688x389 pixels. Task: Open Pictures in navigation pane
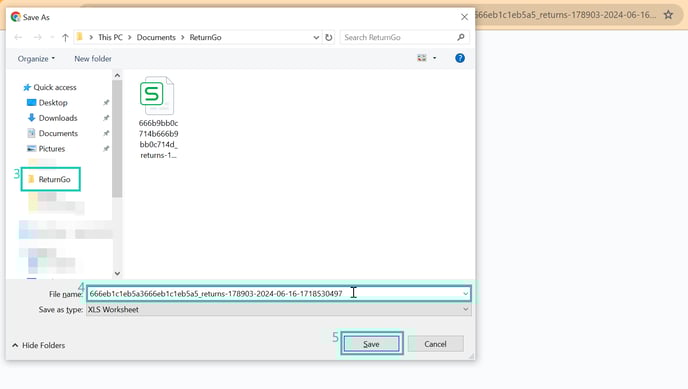click(x=46, y=149)
